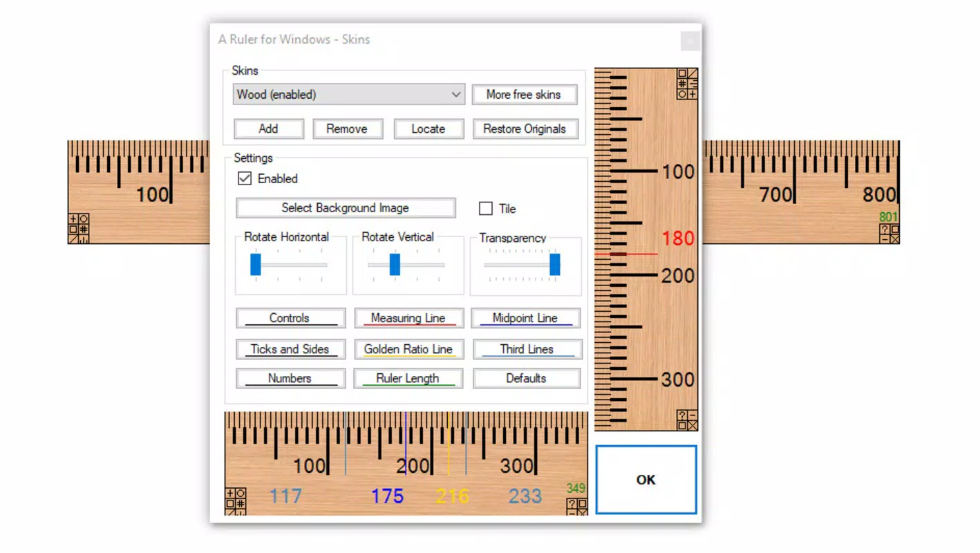
Task: Uncheck the Enabled checkbox
Action: (x=245, y=178)
